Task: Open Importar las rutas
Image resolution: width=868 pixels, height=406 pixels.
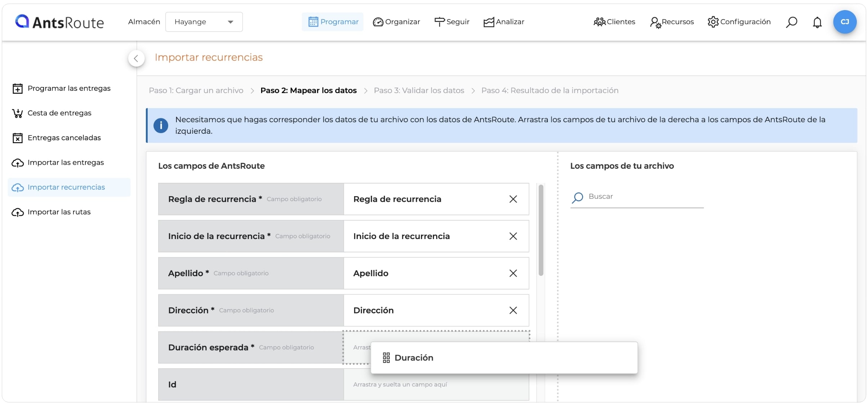Action: tap(69, 212)
